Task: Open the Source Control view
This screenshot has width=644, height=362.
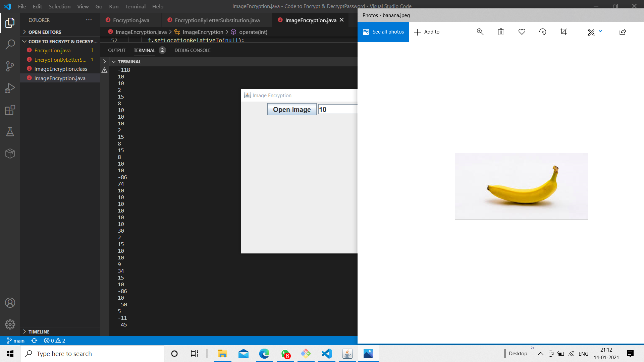Action: (10, 66)
